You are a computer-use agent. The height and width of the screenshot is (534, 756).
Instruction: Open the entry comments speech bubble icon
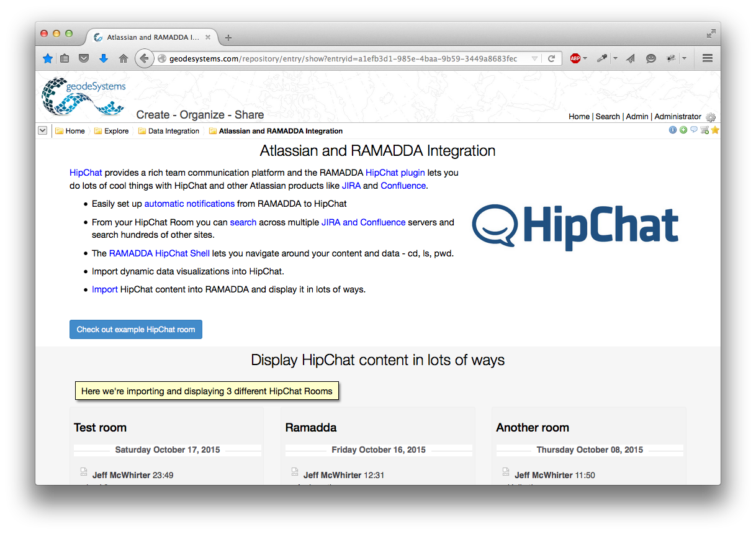[694, 130]
